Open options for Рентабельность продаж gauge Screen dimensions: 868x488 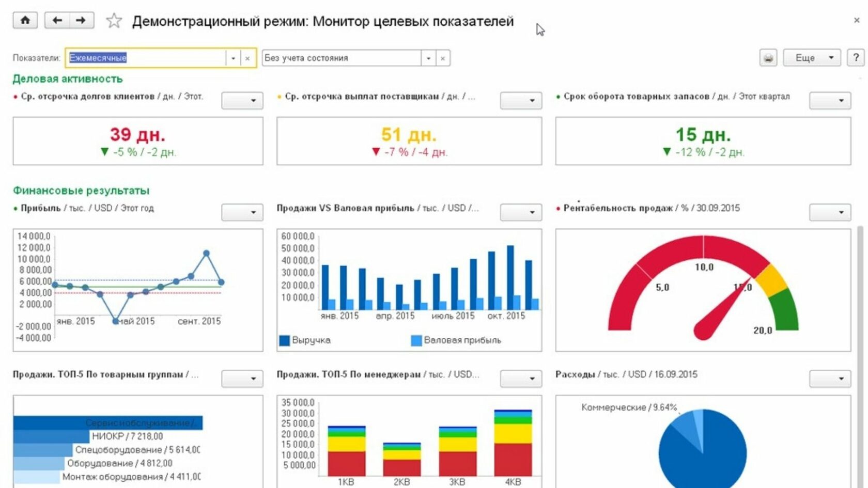[830, 212]
